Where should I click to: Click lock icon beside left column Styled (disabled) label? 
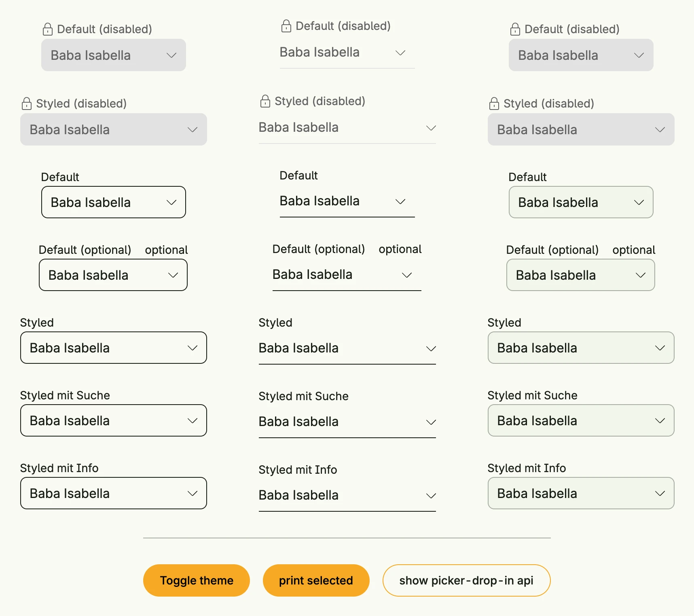click(x=27, y=103)
